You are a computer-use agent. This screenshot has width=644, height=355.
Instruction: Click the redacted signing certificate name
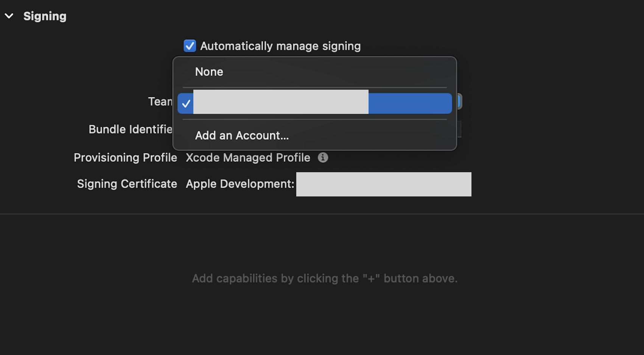pyautogui.click(x=383, y=184)
